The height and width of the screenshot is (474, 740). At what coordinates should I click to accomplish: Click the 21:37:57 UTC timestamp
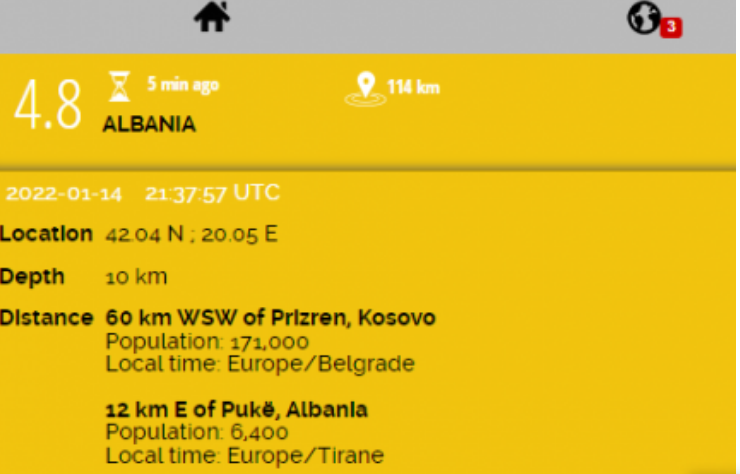(212, 193)
